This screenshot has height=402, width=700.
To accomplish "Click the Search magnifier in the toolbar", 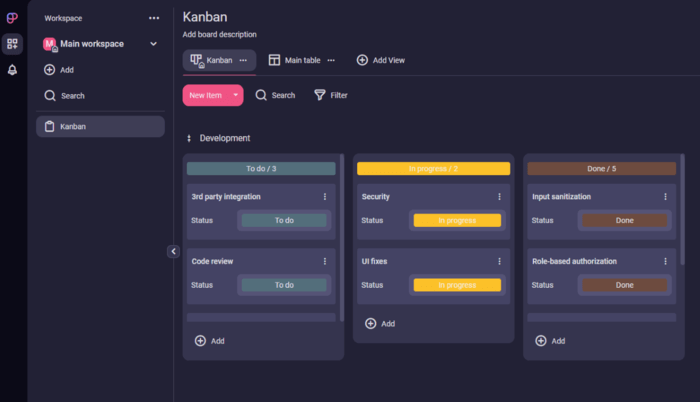I will 261,95.
